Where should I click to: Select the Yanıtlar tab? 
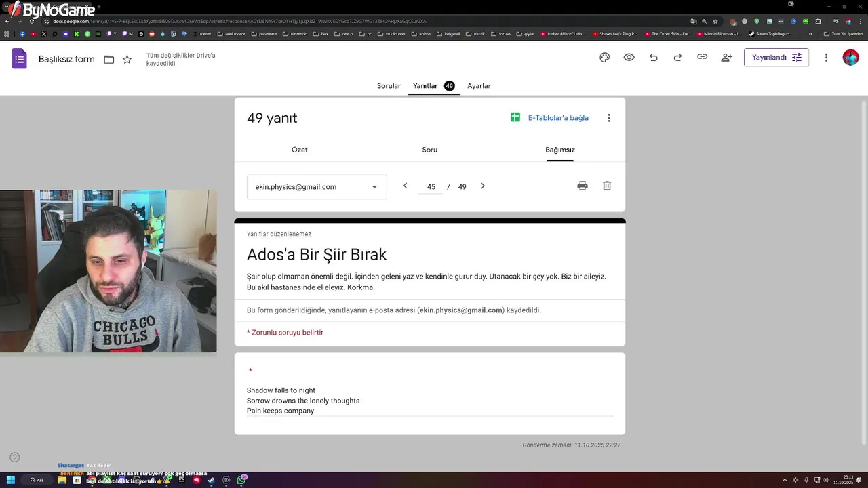(x=434, y=86)
